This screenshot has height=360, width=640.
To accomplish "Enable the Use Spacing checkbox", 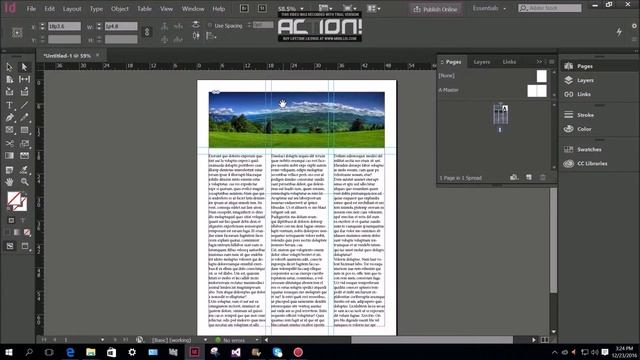I will point(210,26).
